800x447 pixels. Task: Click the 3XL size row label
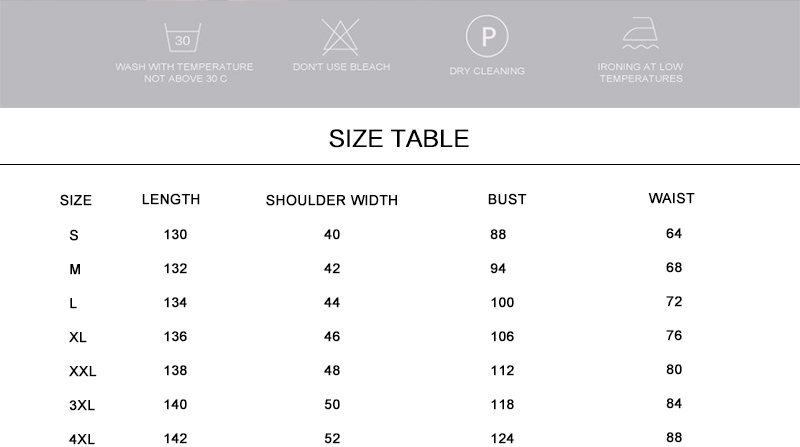point(82,405)
